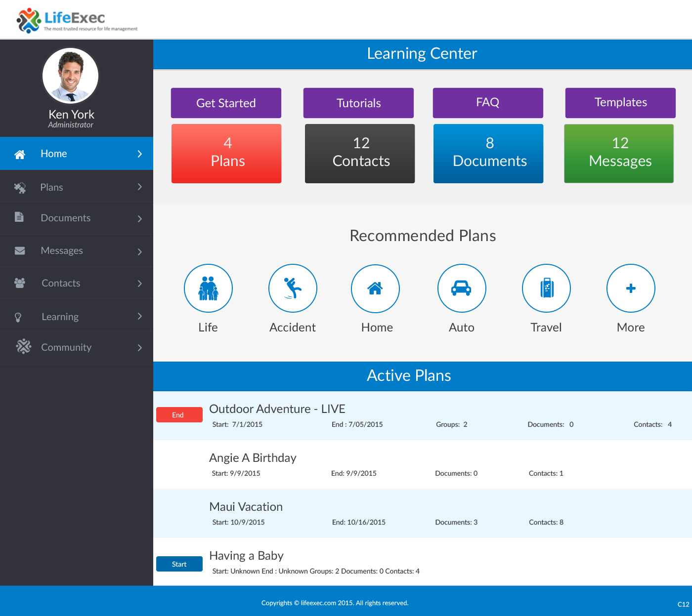End the Outdoor Adventure plan
Viewport: 692px width, 616px height.
pos(179,415)
